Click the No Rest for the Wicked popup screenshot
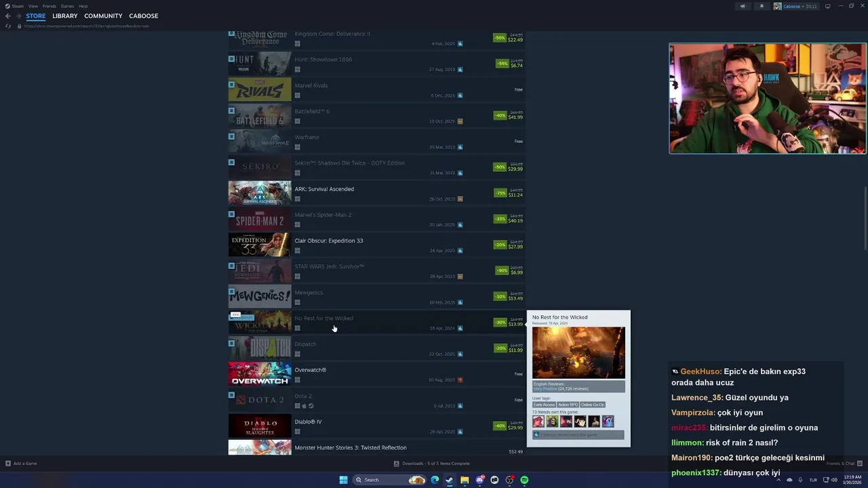This screenshot has width=868, height=488. tap(578, 353)
